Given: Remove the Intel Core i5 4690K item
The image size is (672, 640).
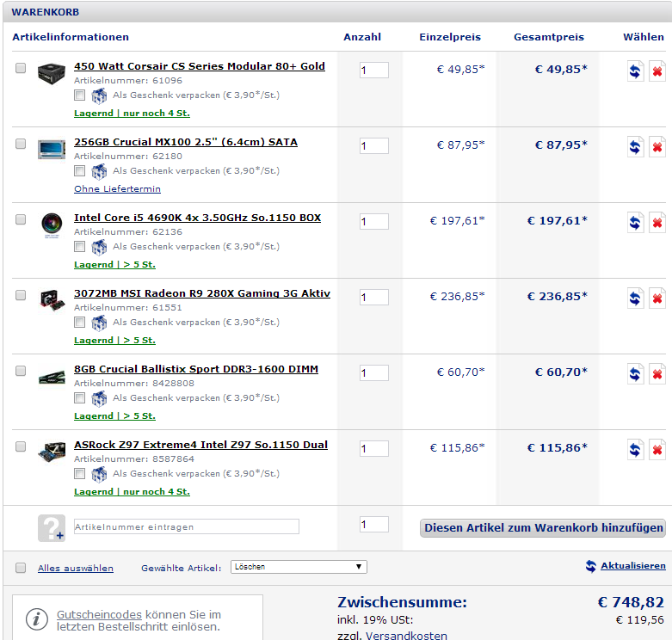Looking at the screenshot, I should click(x=657, y=222).
